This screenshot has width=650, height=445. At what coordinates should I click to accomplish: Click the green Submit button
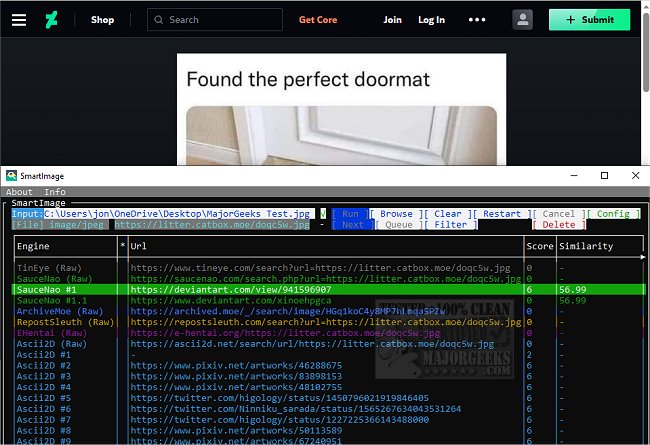589,19
